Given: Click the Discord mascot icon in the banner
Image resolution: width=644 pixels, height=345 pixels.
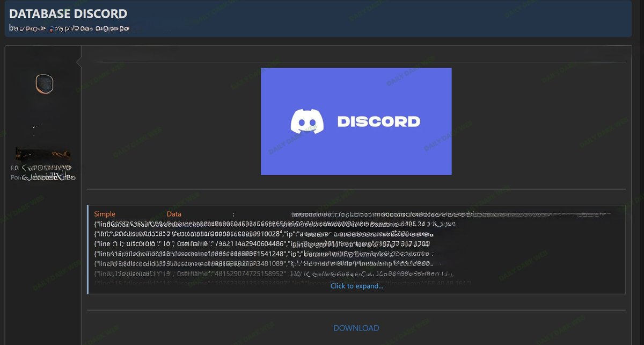Looking at the screenshot, I should click(x=308, y=121).
